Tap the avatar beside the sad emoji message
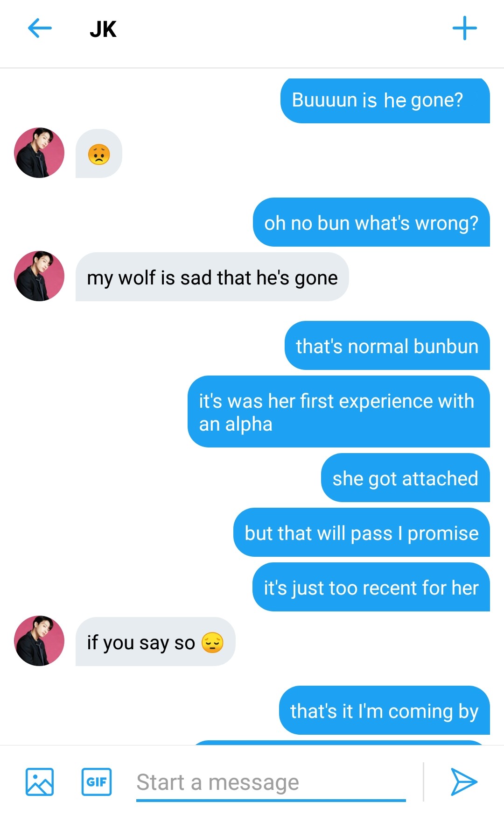This screenshot has height=816, width=504. click(x=39, y=153)
